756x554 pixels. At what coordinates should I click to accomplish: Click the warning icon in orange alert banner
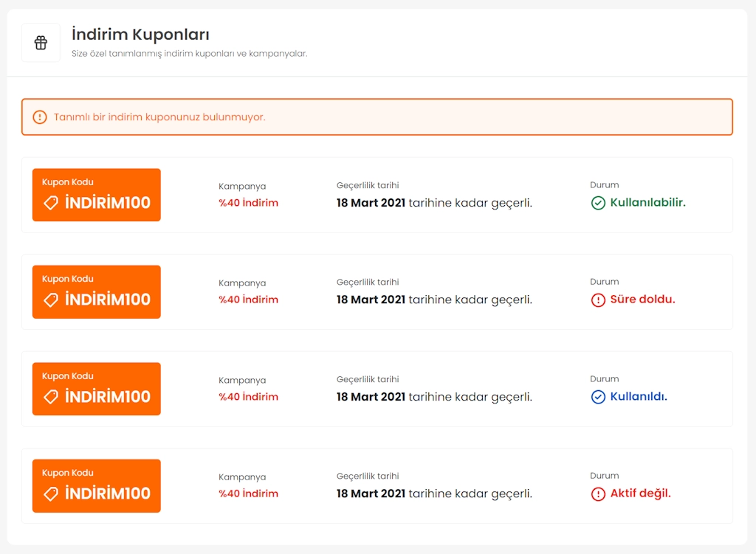[40, 117]
